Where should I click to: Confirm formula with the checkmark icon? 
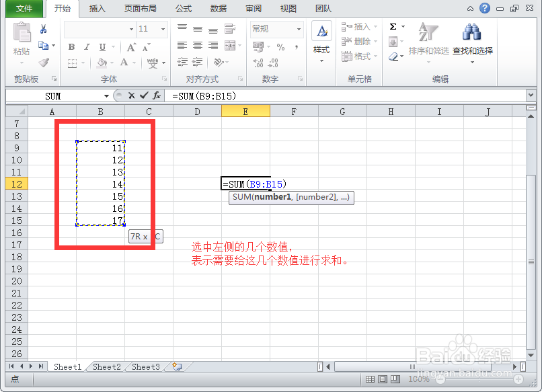point(143,96)
